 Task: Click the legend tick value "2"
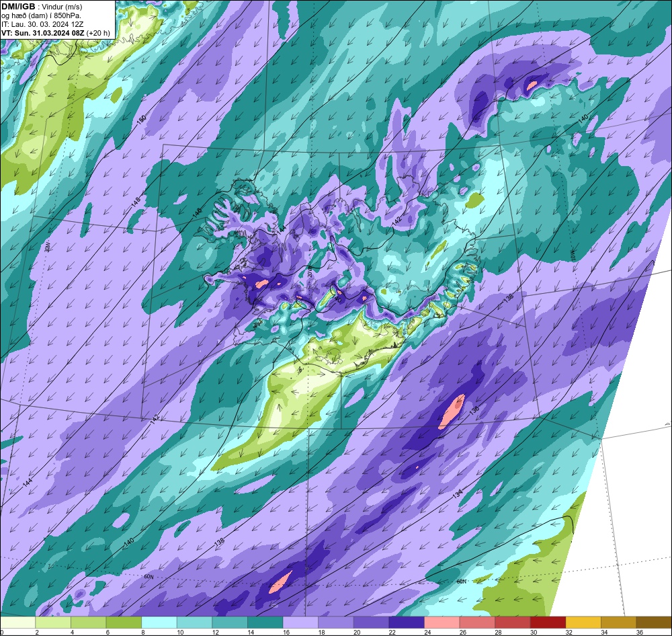click(37, 632)
